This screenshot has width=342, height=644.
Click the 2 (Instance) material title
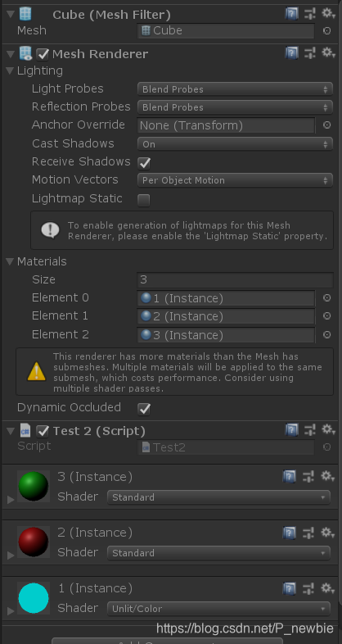(x=95, y=533)
